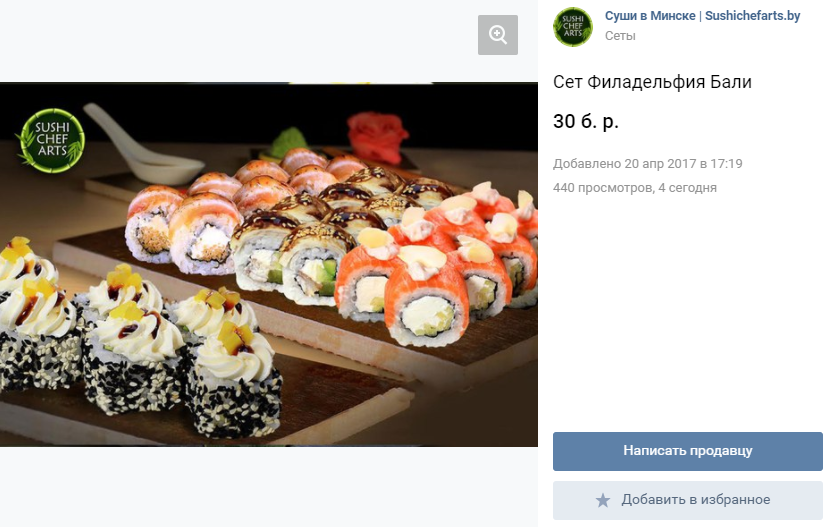Click the green wasabi mound in the photo
This screenshot has height=527, width=837.
(290, 141)
